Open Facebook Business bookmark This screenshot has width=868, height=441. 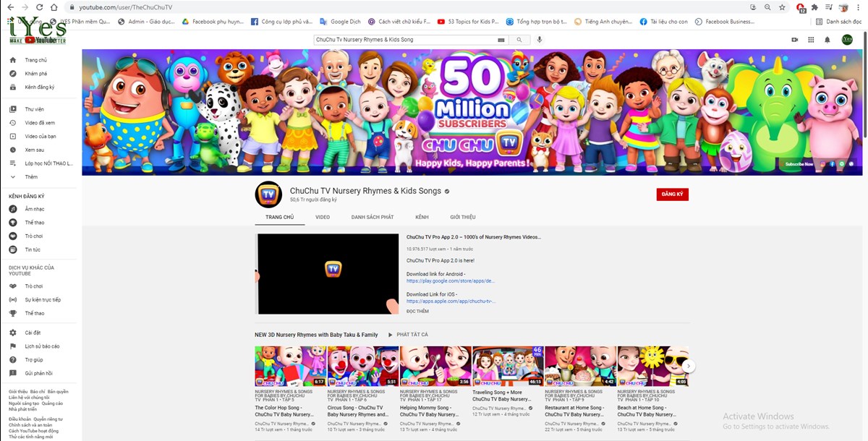coord(725,22)
